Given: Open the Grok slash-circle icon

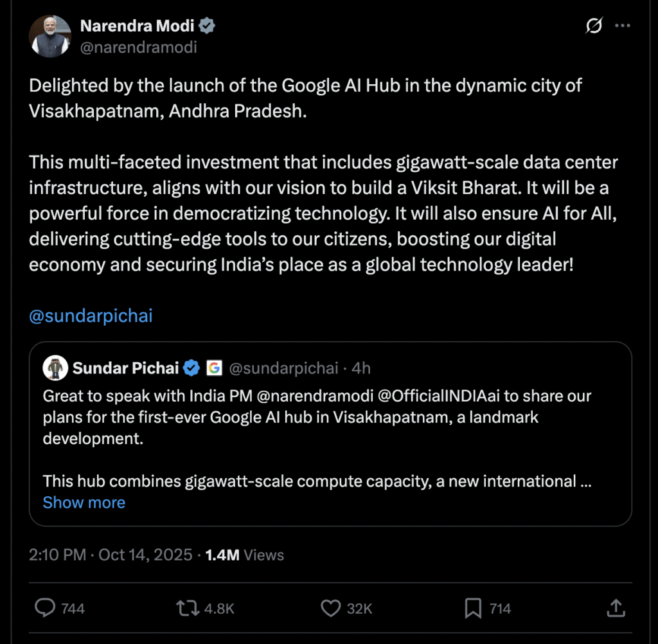Looking at the screenshot, I should [594, 26].
